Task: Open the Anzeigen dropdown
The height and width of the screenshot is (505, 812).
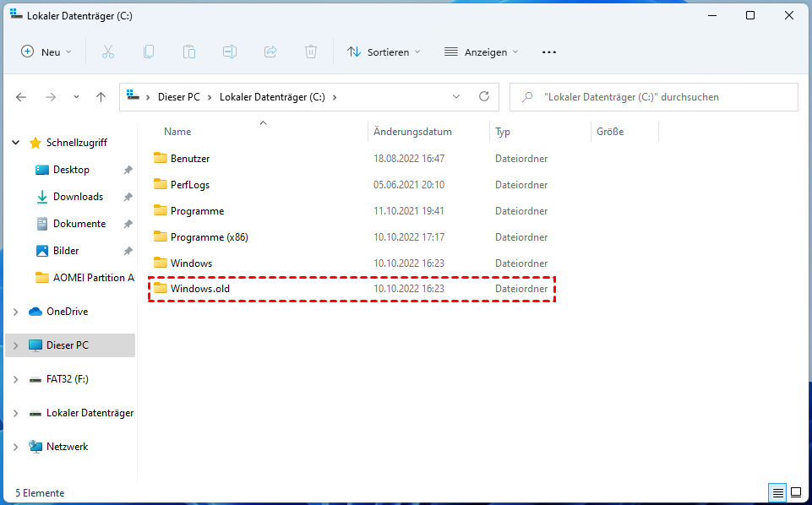Action: click(481, 52)
